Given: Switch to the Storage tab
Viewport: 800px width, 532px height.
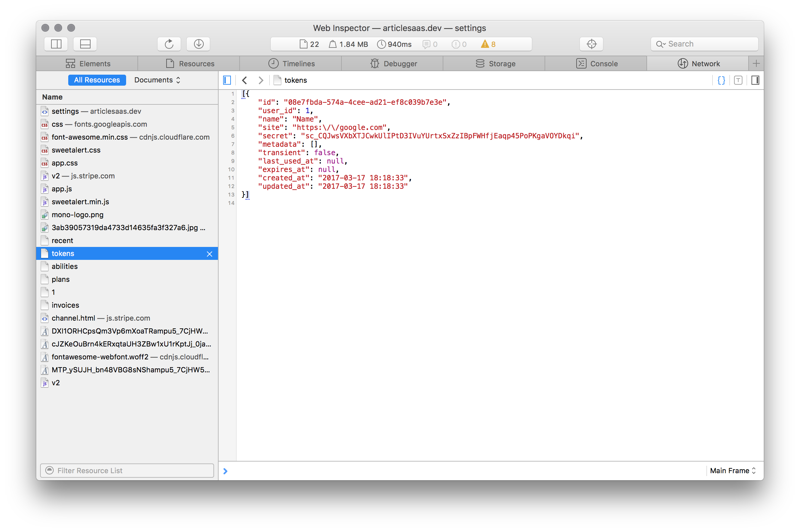Looking at the screenshot, I should (495, 63).
